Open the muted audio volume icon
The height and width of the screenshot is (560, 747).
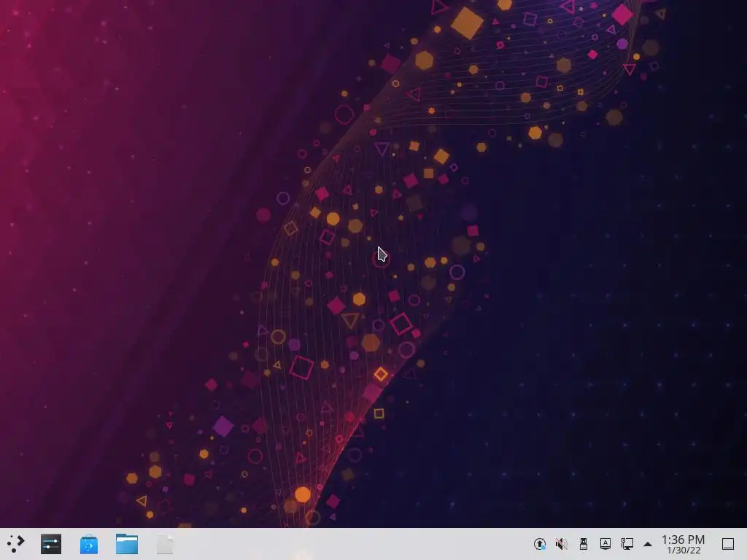click(561, 544)
